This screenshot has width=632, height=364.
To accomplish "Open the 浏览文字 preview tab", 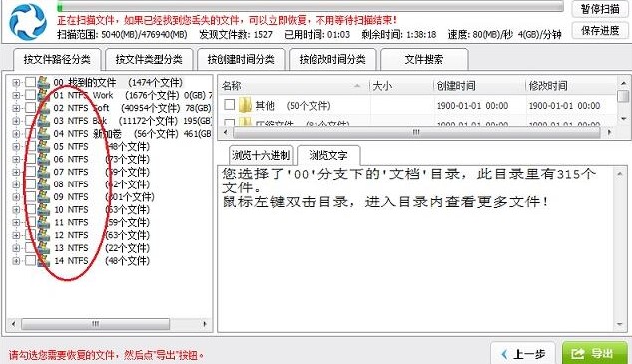I will (328, 155).
